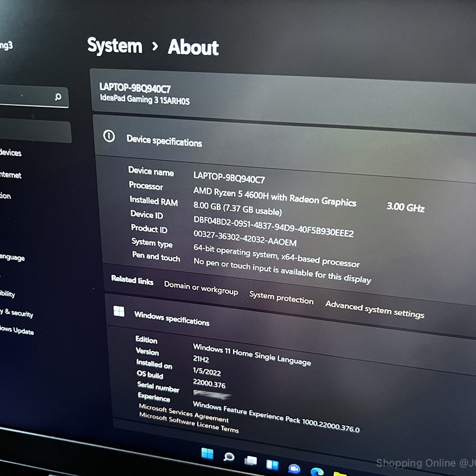Click the Device name value LAPTOP-9BQ940C7

tap(229, 177)
